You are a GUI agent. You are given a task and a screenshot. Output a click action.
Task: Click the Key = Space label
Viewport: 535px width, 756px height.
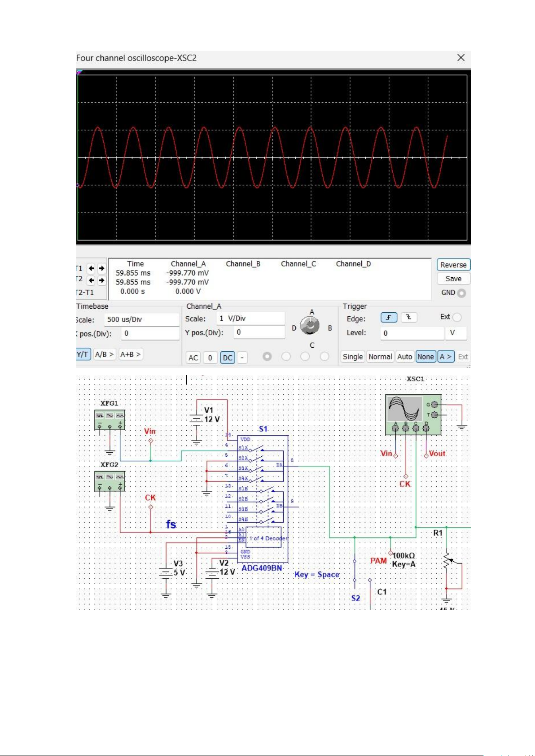[x=317, y=574]
